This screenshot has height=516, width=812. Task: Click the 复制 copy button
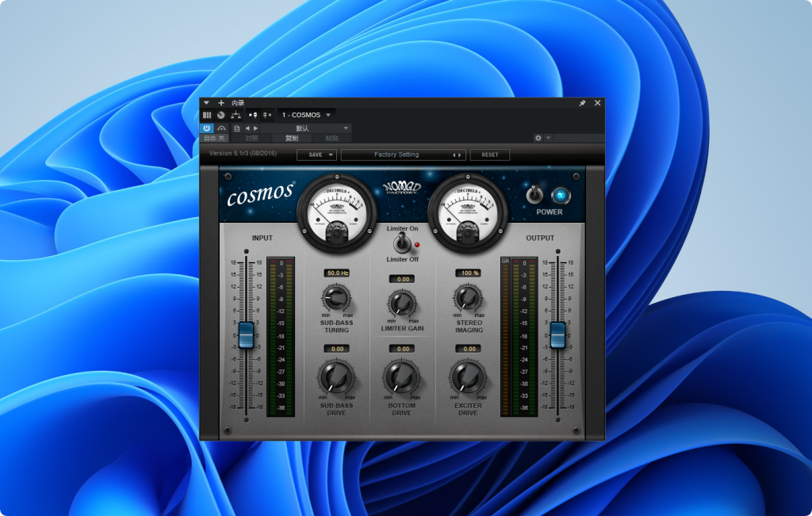pyautogui.click(x=292, y=138)
